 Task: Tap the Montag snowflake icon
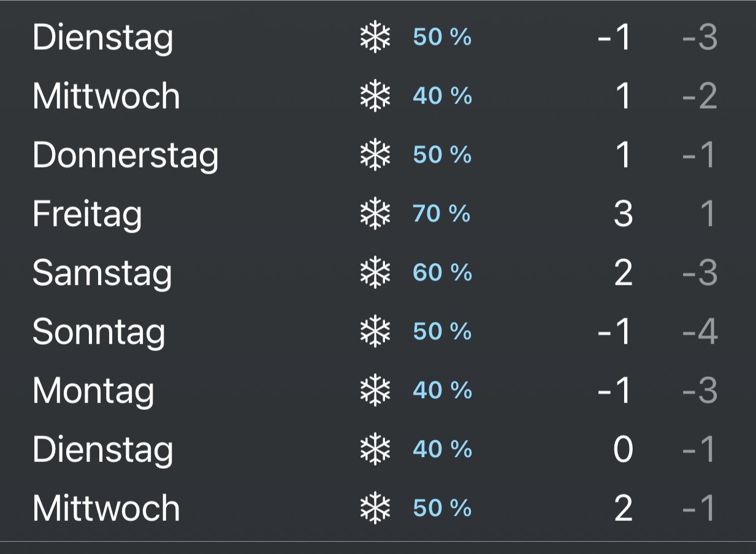pos(375,391)
